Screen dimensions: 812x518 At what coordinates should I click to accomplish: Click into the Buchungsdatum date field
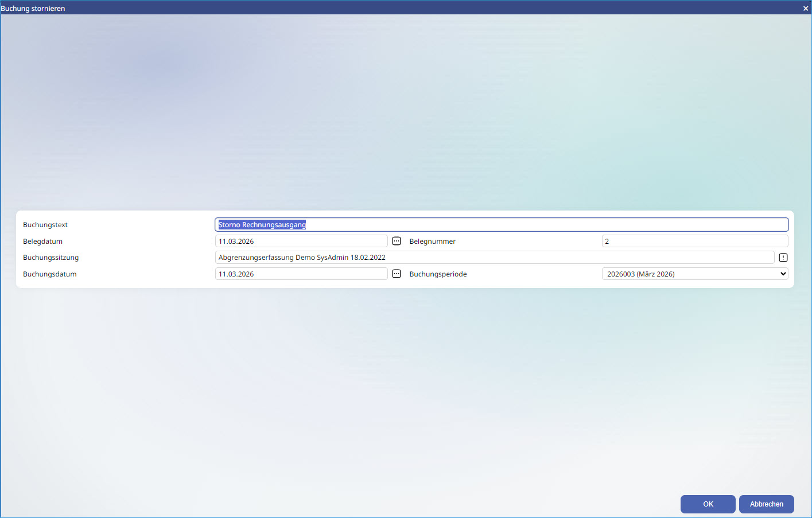point(301,274)
